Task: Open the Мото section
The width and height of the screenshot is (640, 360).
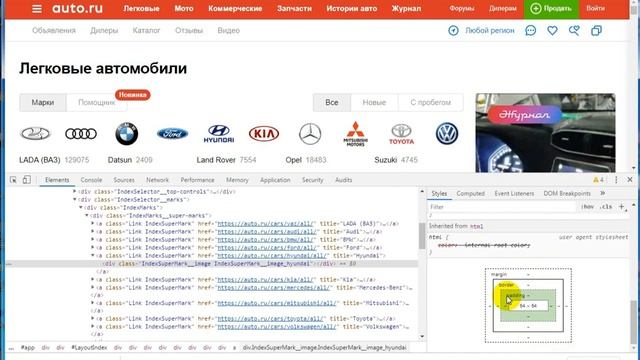Action: click(184, 9)
